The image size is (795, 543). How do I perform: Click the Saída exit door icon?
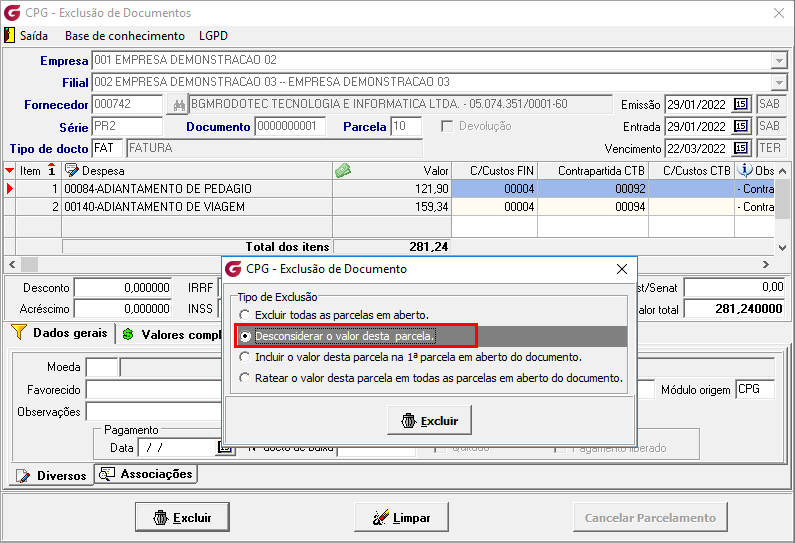coord(9,35)
